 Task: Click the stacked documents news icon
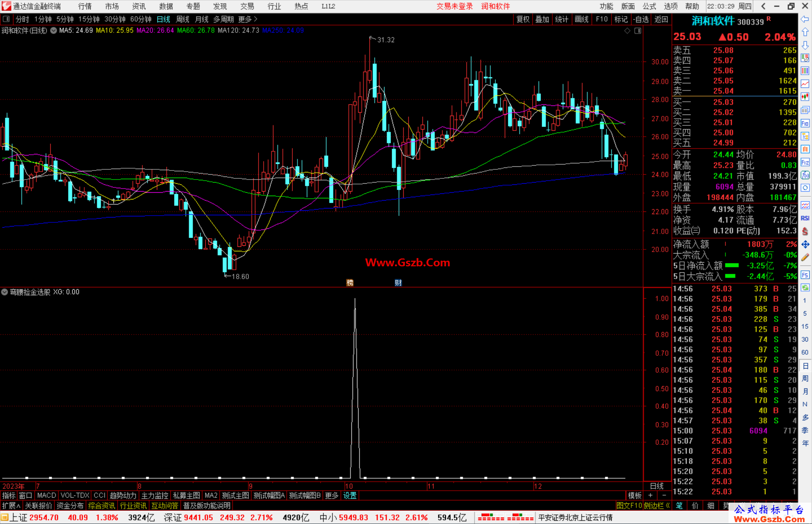tap(805, 110)
